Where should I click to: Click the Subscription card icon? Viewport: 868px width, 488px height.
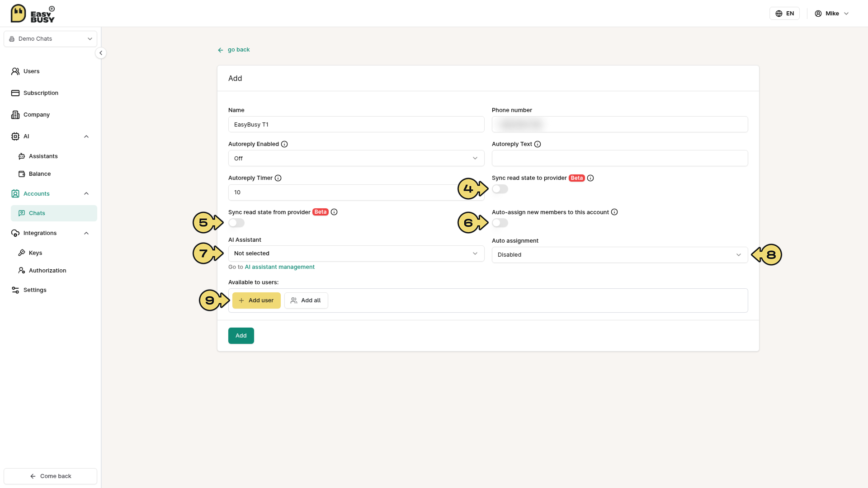(x=15, y=93)
